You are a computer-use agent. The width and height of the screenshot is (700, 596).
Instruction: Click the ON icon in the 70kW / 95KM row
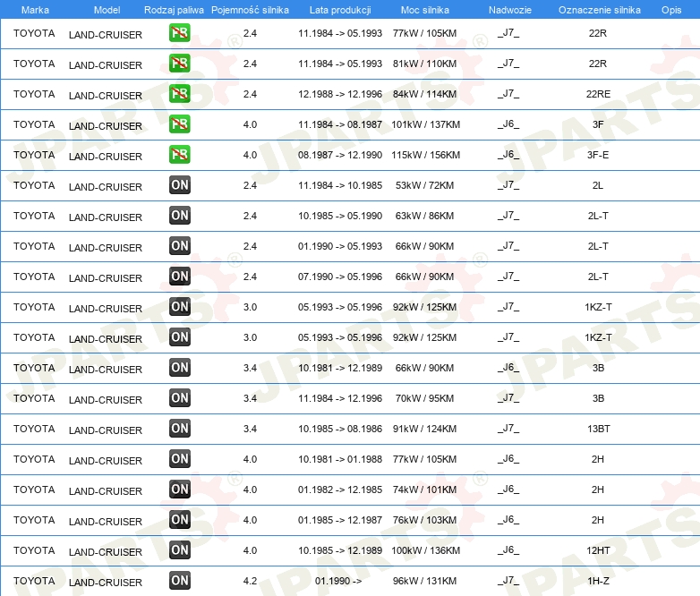coord(180,398)
